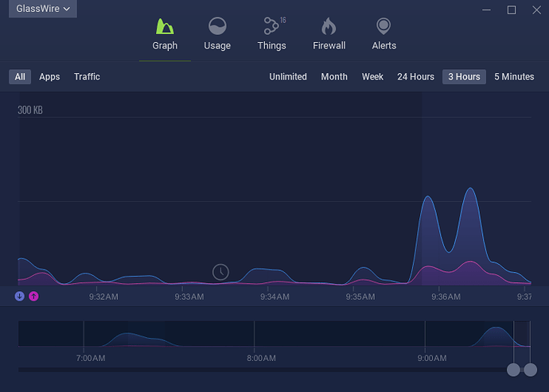Choose the 5 Minutes time range
The image size is (549, 392).
tap(514, 77)
